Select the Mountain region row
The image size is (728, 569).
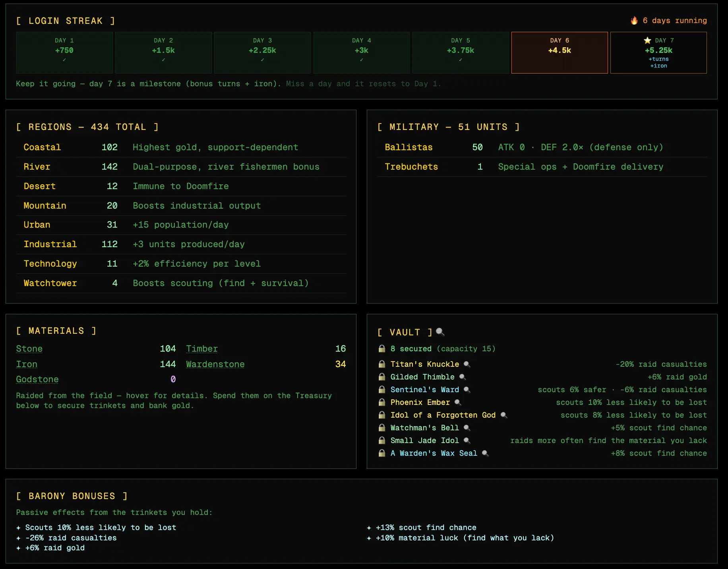(181, 206)
